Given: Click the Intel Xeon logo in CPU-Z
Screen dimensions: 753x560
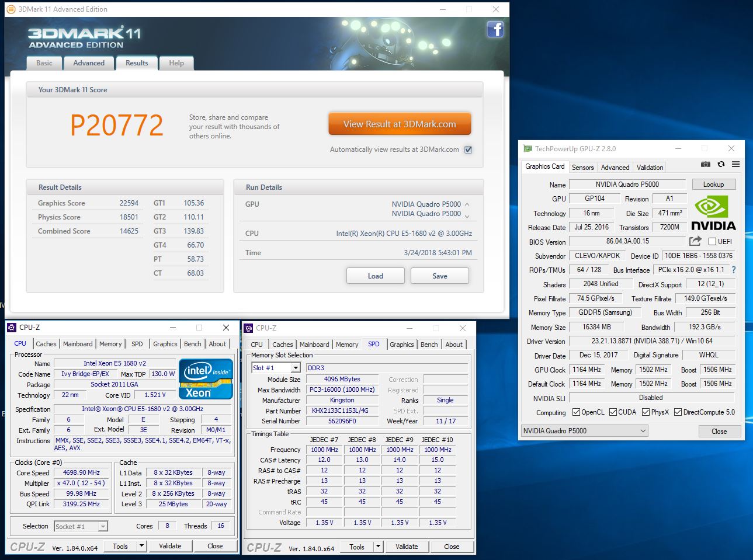Looking at the screenshot, I should (x=207, y=379).
